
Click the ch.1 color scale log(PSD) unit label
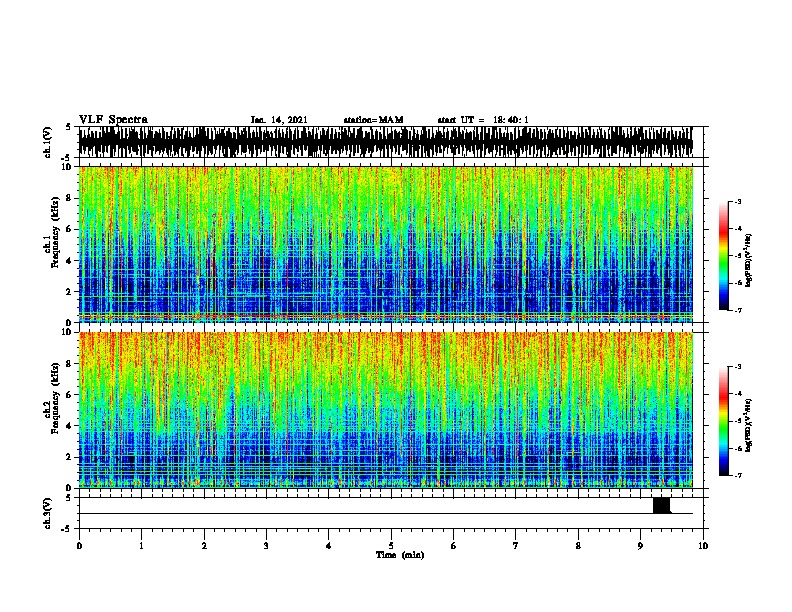(748, 260)
